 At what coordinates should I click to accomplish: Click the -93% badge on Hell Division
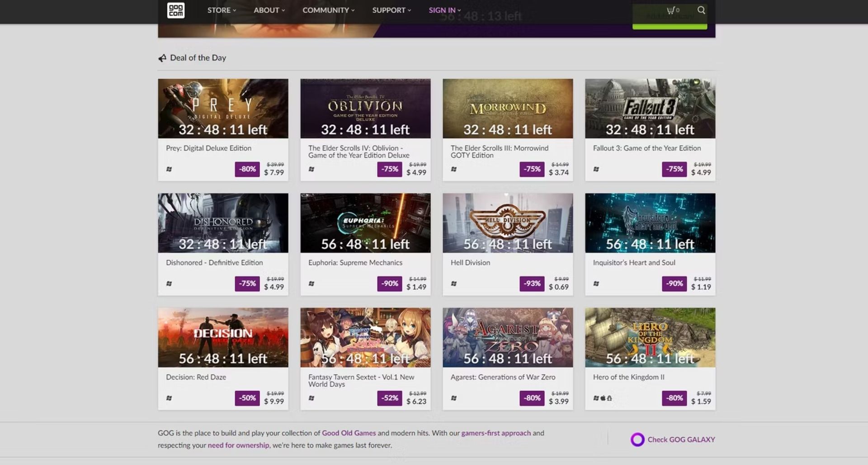532,284
